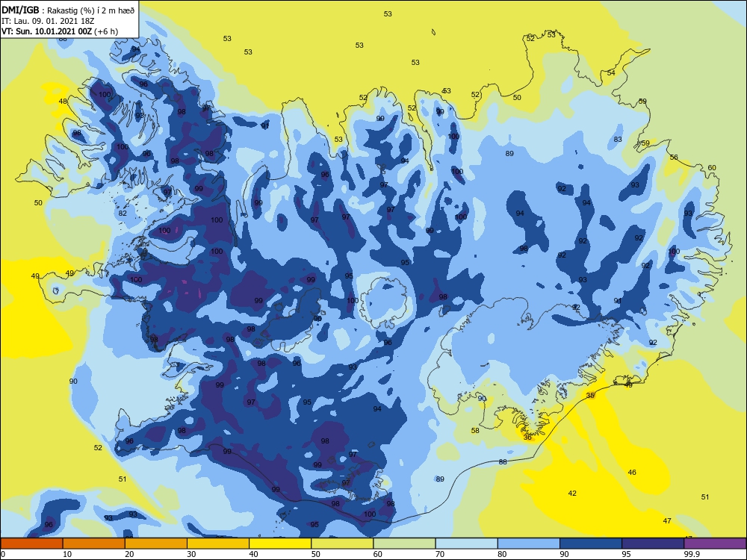Click the 30–40 amber legend swatch
Viewport: 747px width, 560px height.
[217, 544]
